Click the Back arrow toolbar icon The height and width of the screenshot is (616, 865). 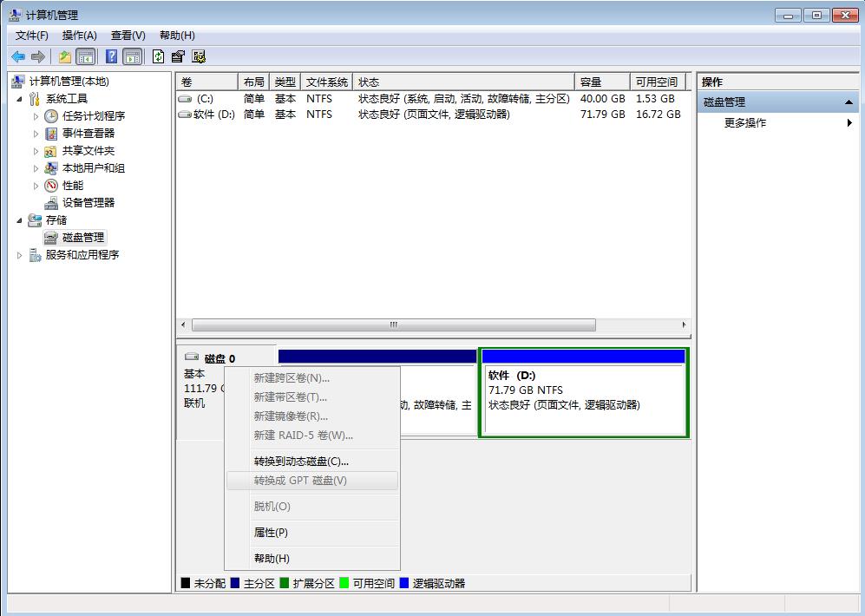[18, 56]
